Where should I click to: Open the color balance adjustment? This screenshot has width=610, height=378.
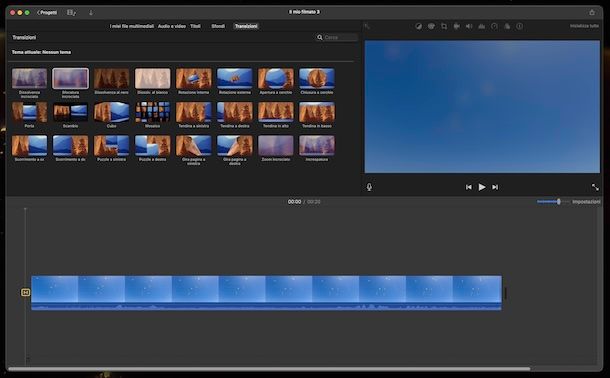tap(419, 26)
